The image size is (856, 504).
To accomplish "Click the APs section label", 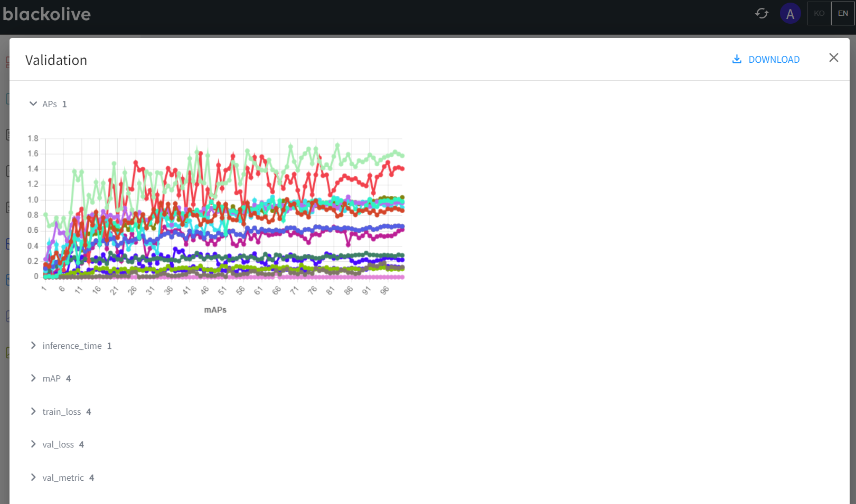I will point(50,104).
